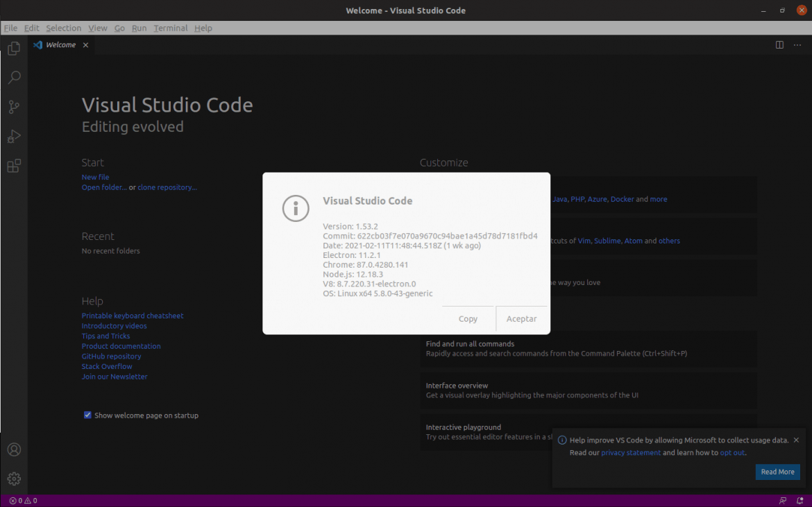Click the Azure link
This screenshot has height=507, width=812.
(597, 199)
